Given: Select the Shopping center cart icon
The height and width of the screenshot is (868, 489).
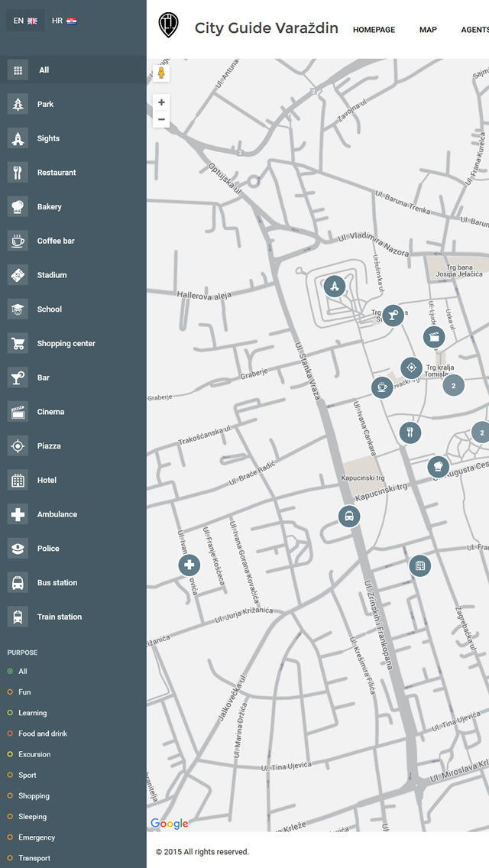Looking at the screenshot, I should pos(18,343).
